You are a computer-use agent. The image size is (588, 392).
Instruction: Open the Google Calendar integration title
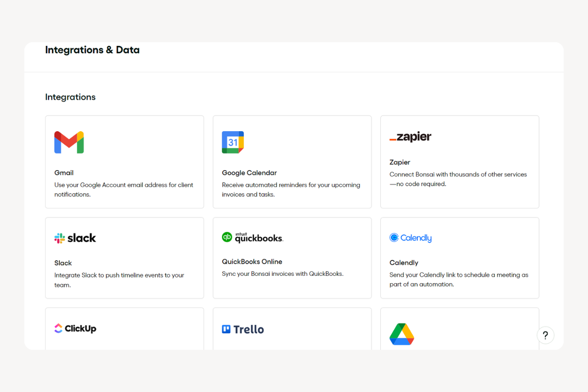(x=249, y=173)
